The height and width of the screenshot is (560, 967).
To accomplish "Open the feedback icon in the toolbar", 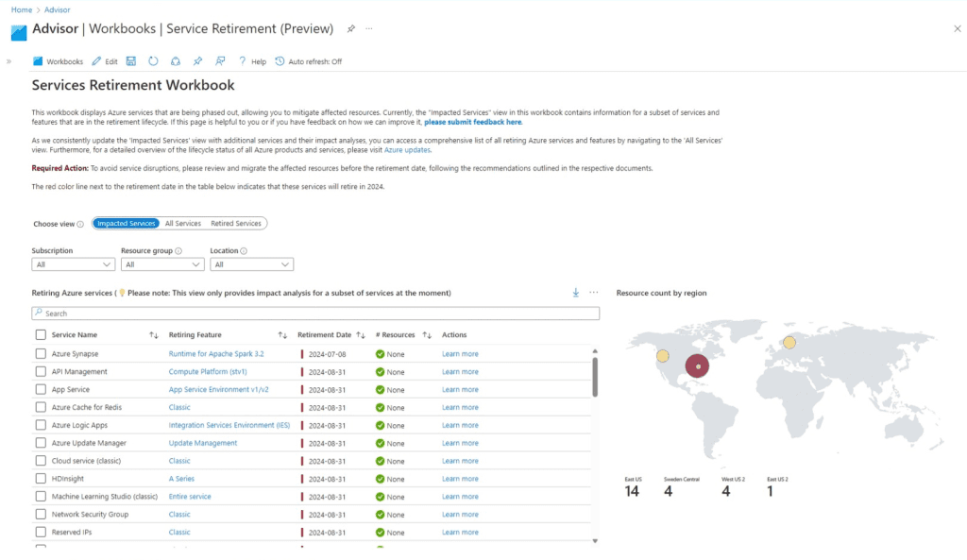I will pyautogui.click(x=220, y=61).
